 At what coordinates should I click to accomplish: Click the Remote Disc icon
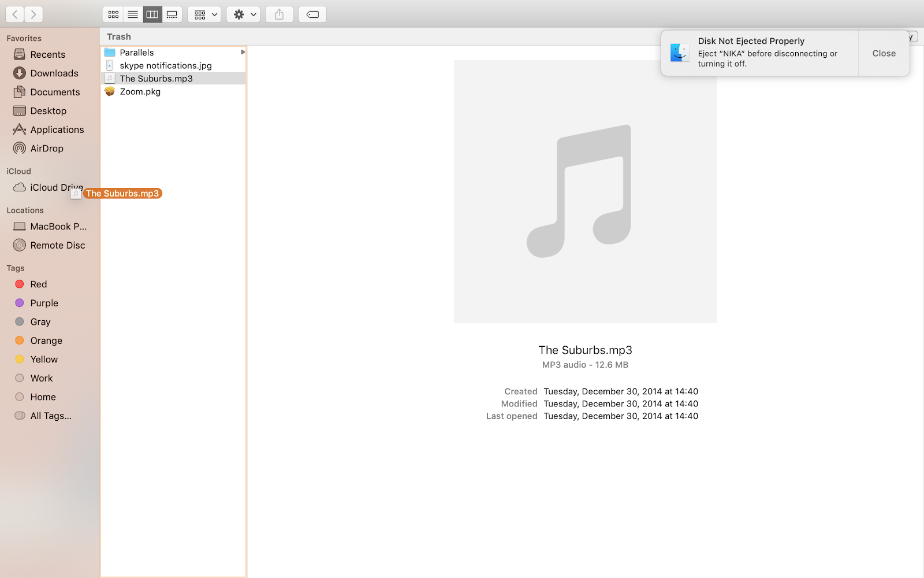pyautogui.click(x=20, y=245)
